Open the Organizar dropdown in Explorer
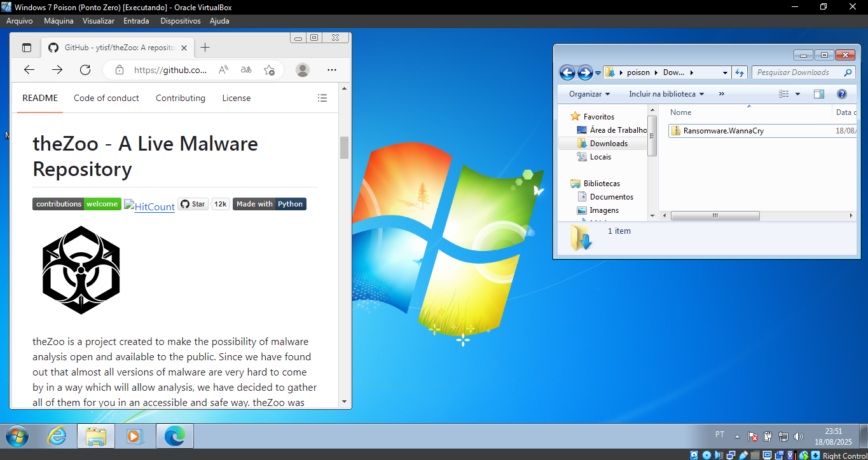The width and height of the screenshot is (868, 460). [x=589, y=94]
